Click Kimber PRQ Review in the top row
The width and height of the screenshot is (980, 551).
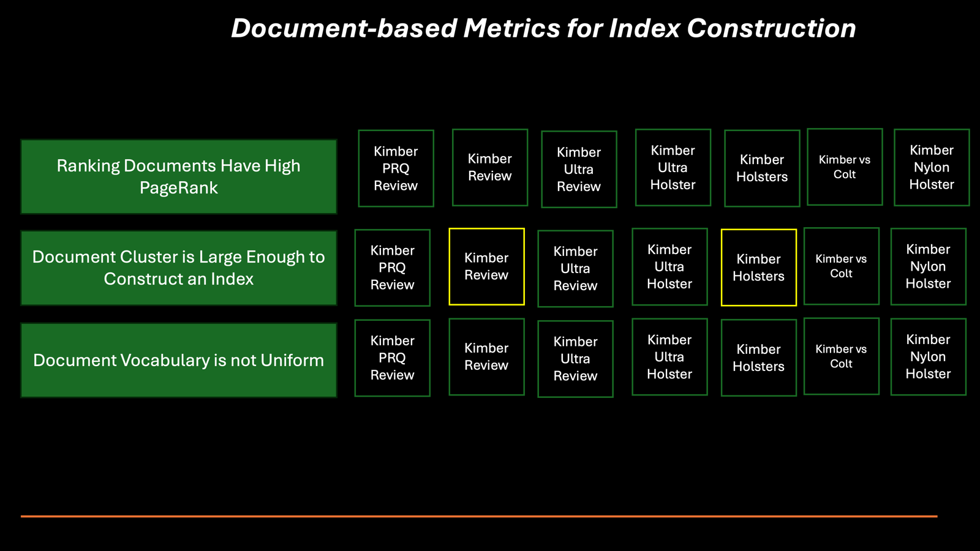(x=396, y=168)
